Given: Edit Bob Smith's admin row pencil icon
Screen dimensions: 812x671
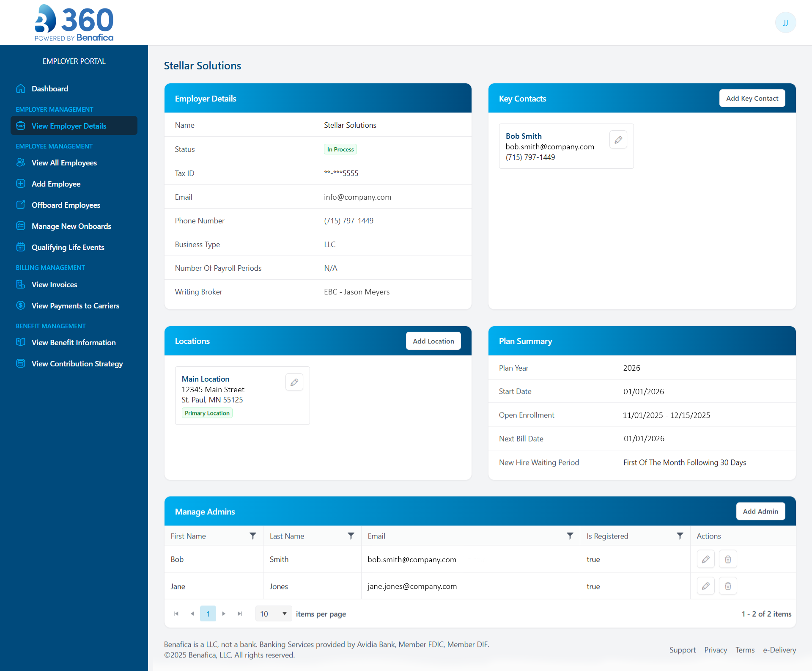Looking at the screenshot, I should pyautogui.click(x=705, y=558).
